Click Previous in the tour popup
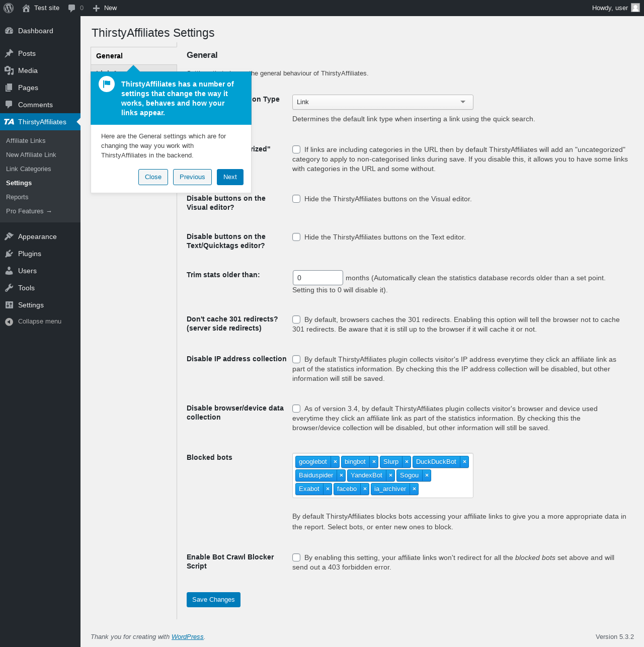 pos(192,177)
